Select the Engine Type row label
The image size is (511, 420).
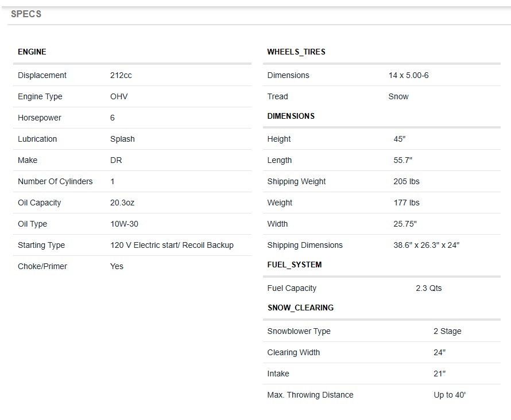(x=40, y=96)
